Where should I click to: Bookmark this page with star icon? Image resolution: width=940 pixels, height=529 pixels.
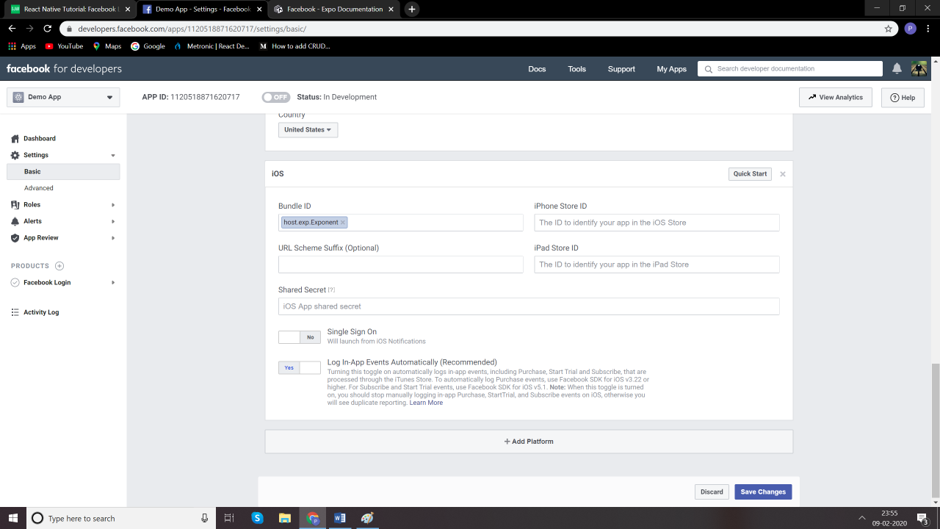click(888, 28)
